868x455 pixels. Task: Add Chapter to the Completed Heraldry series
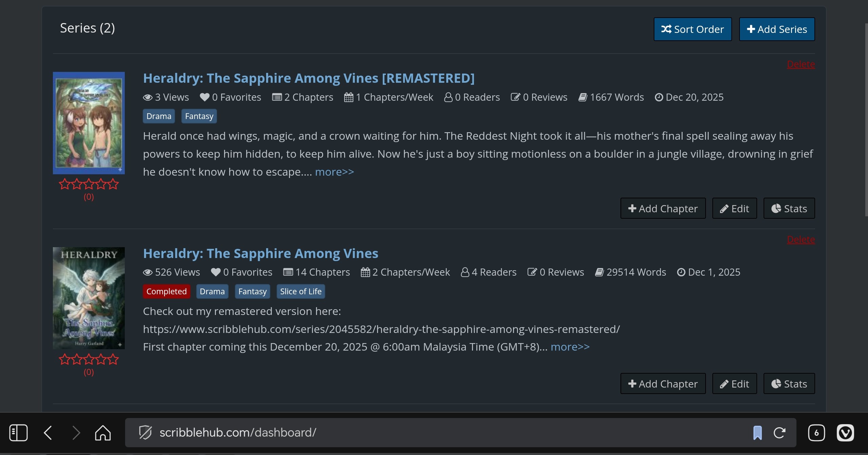[663, 384]
